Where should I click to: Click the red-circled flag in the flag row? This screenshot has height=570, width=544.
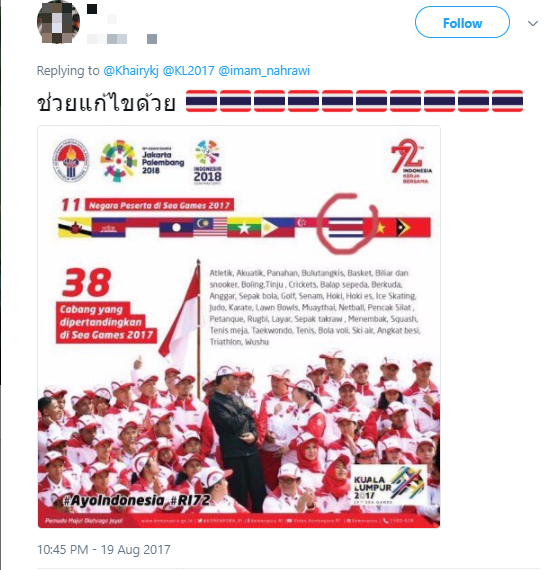pyautogui.click(x=345, y=227)
